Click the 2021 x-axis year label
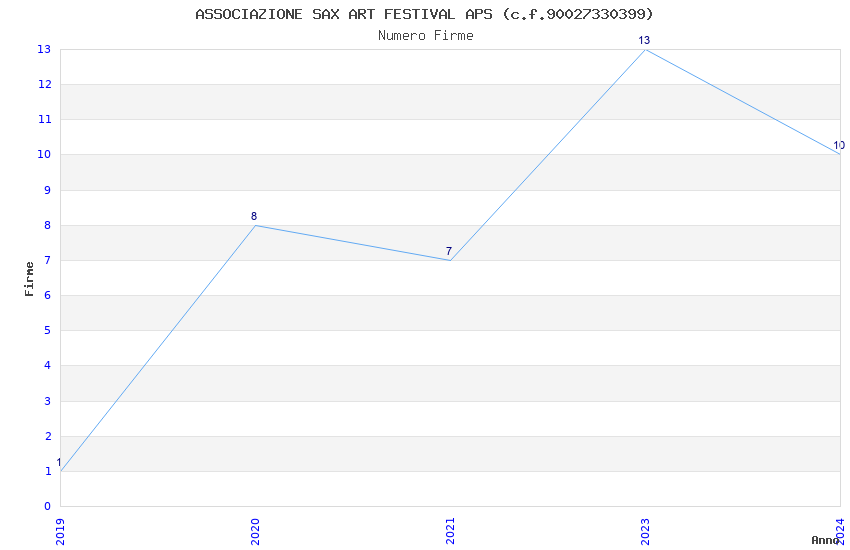The image size is (850, 550). [450, 532]
